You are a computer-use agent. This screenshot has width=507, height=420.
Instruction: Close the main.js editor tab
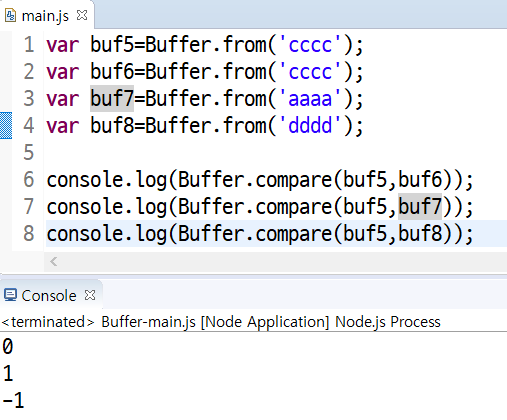pyautogui.click(x=82, y=15)
